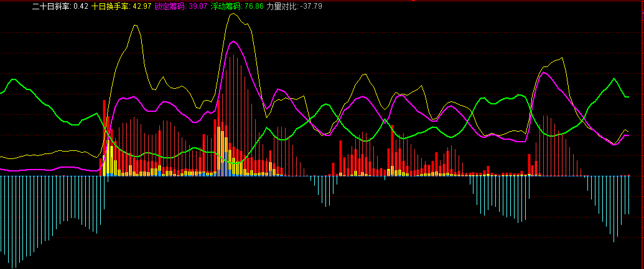The image size is (644, 269).
Task: Select the green 浮动筹码 legend label
Action: click(226, 6)
